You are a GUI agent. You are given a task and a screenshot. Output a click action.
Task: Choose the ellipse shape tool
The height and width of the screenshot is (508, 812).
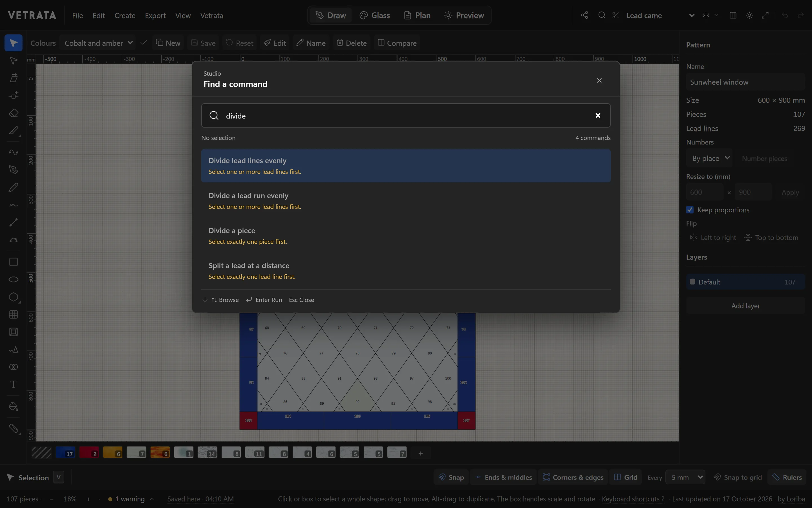pos(14,279)
